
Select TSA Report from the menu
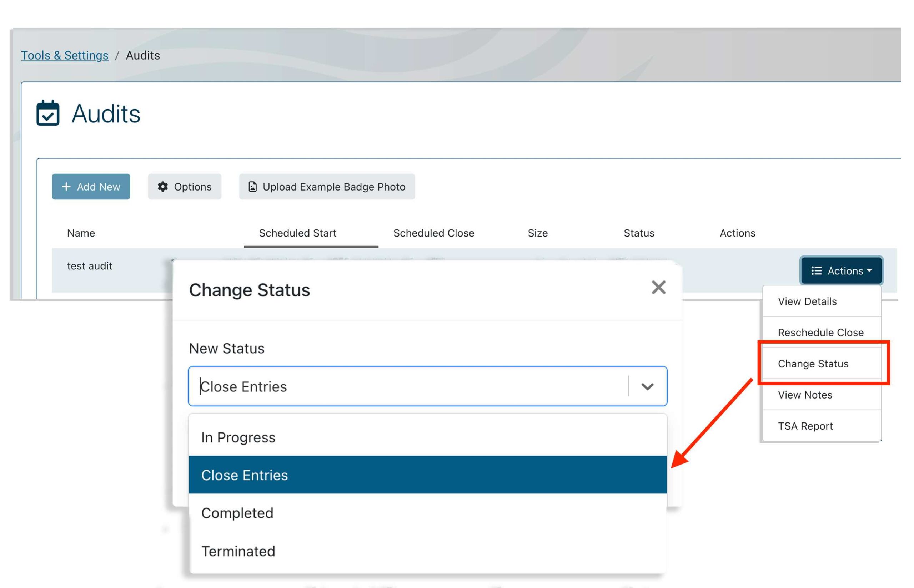(805, 426)
